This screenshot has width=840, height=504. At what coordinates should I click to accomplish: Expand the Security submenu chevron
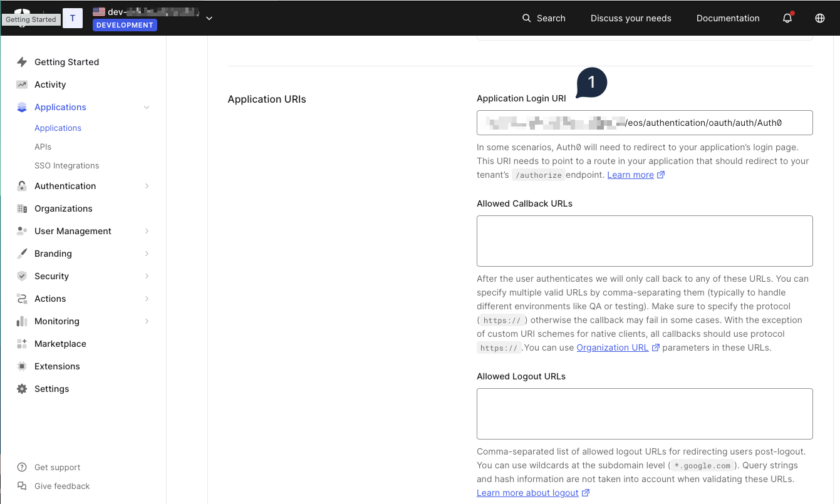click(147, 276)
